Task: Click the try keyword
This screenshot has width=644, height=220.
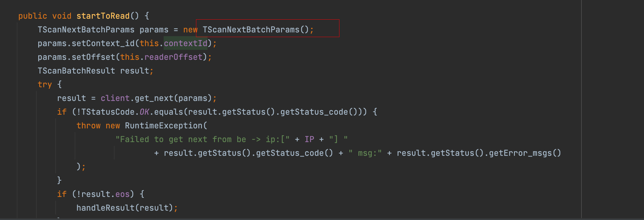Action: click(x=45, y=84)
